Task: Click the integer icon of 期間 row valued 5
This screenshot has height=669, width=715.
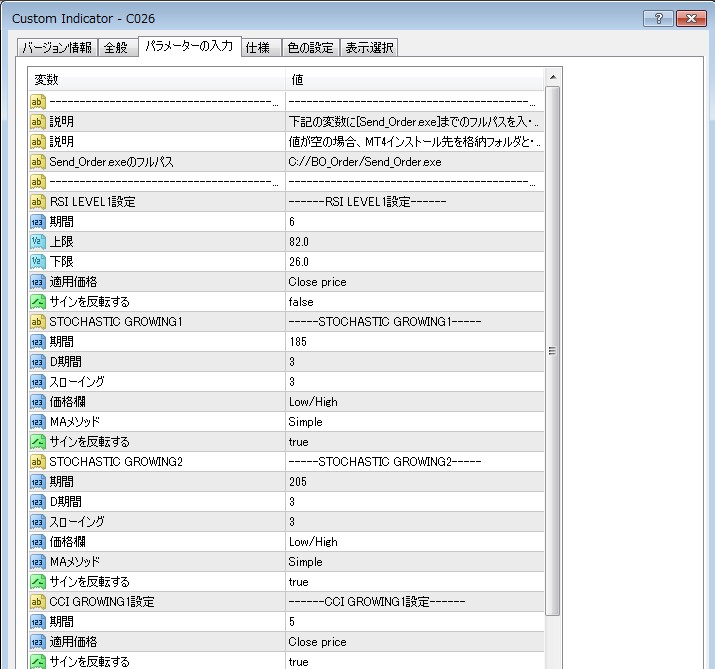Action: pos(38,622)
